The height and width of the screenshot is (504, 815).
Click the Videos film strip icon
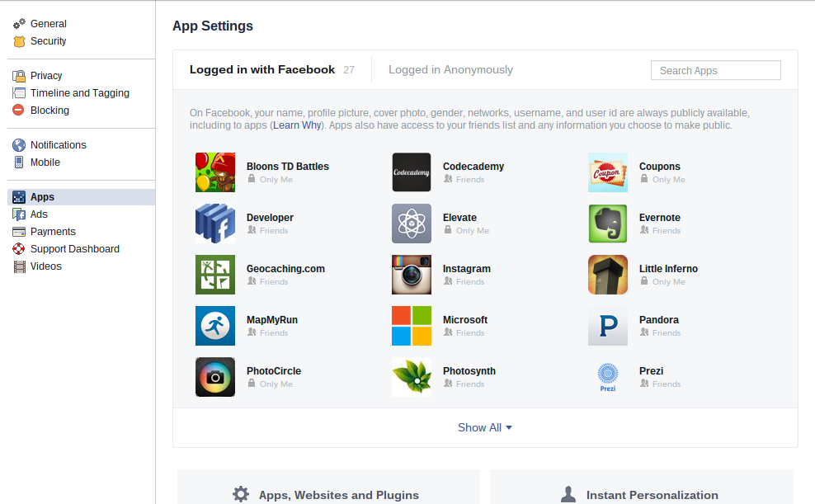click(19, 266)
